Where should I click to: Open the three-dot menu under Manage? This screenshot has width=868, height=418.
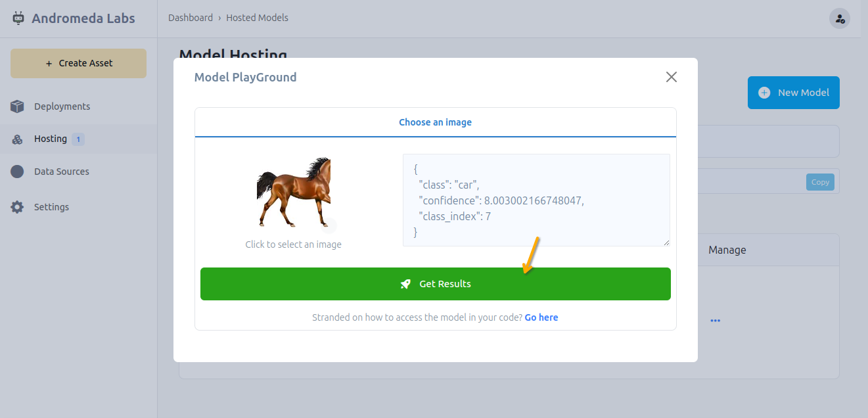(715, 321)
